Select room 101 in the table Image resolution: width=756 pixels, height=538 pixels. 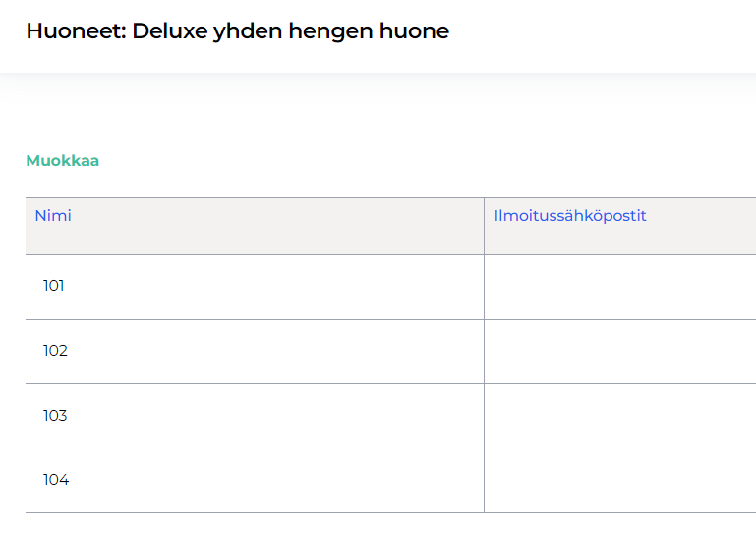[53, 286]
